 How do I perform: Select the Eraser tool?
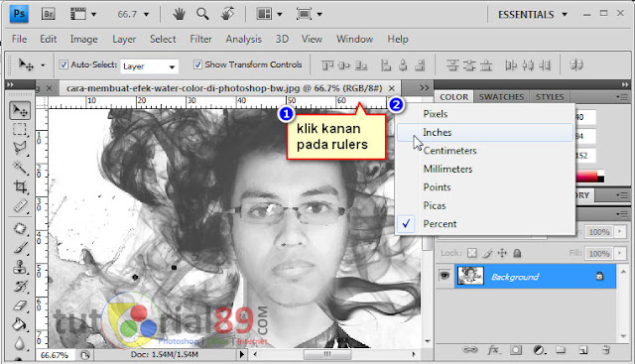tap(20, 305)
